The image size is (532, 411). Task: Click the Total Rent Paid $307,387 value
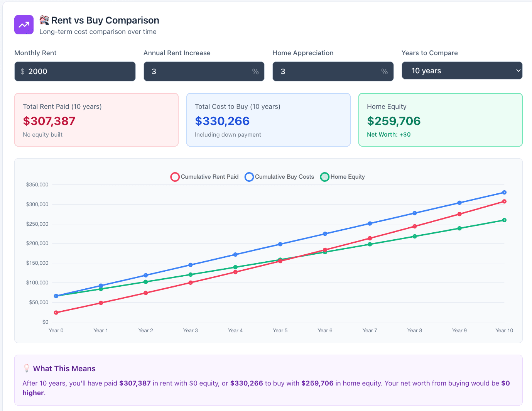(x=49, y=121)
